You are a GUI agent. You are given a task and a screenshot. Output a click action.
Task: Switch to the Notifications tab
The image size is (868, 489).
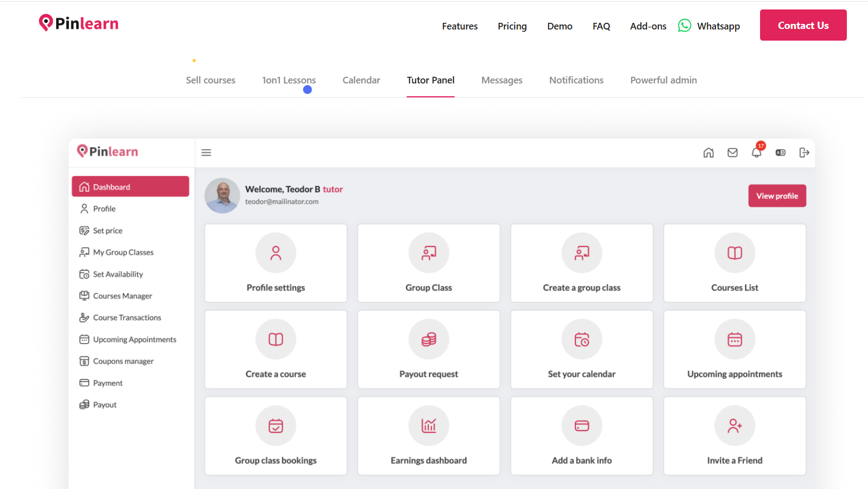pyautogui.click(x=576, y=80)
